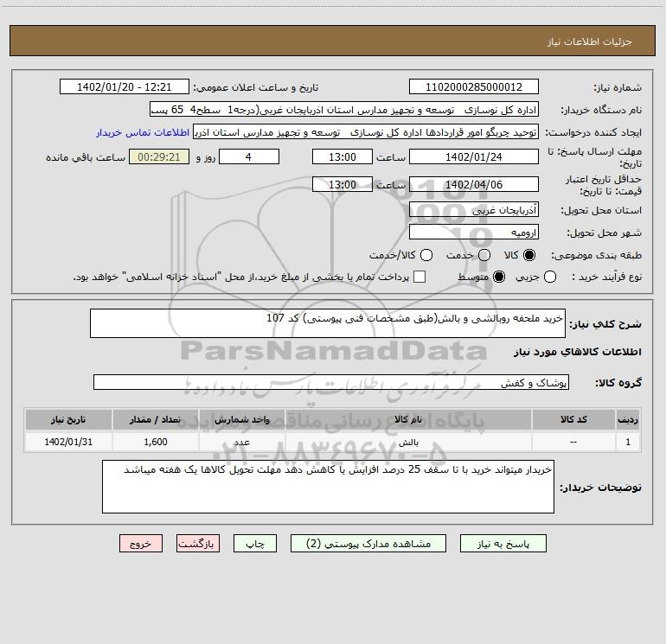The height and width of the screenshot is (644, 666).
Task: Click the بازگشت back button
Action: point(198,544)
